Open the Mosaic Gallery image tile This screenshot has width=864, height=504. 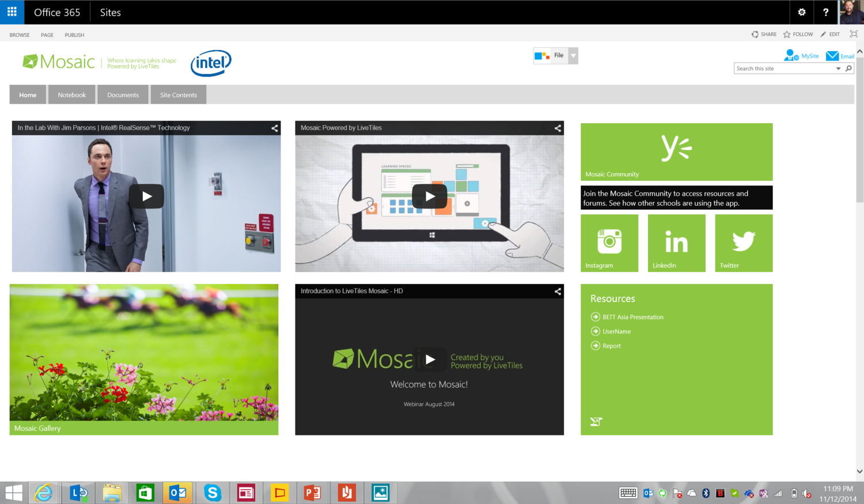click(x=144, y=359)
